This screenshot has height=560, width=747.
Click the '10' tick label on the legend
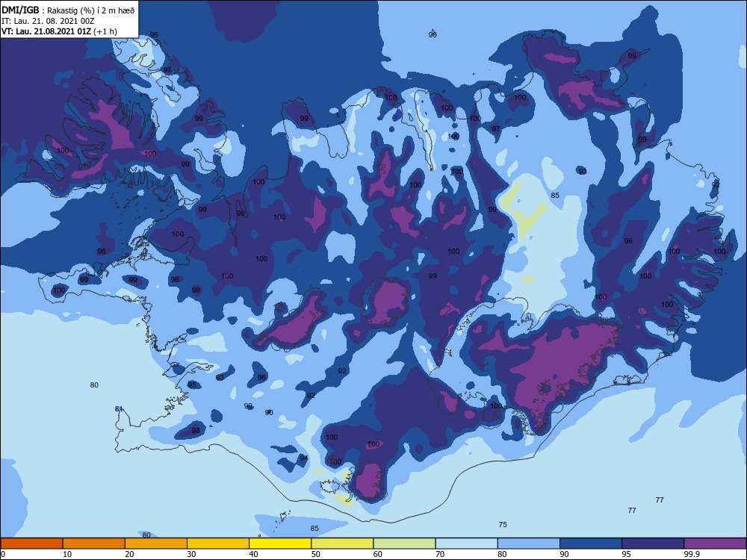point(67,554)
